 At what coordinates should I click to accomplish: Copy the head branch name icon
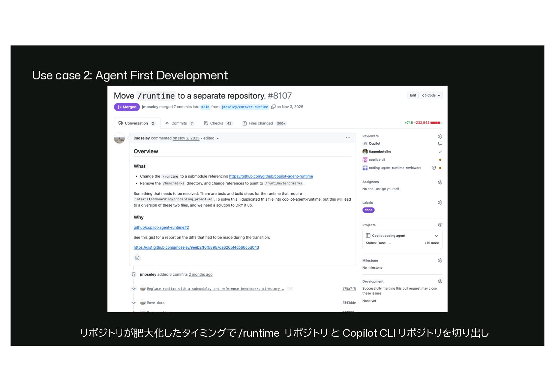point(273,107)
